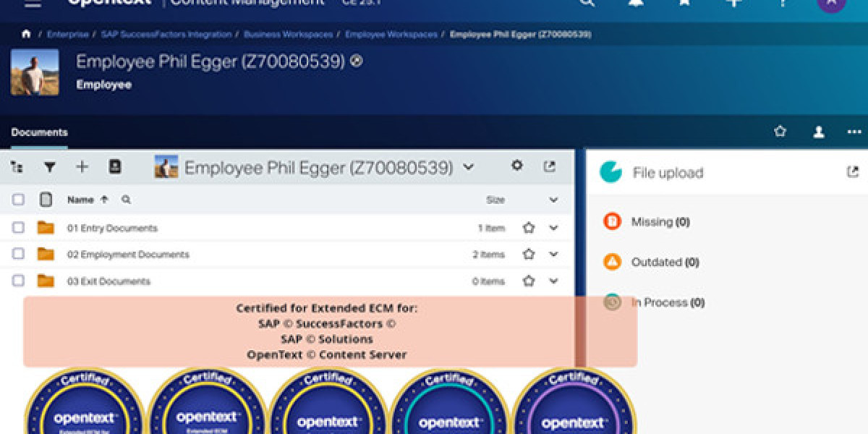Screen dimensions: 868x434
Task: Favorite the 01 Entry Documents folder
Action: tap(529, 228)
